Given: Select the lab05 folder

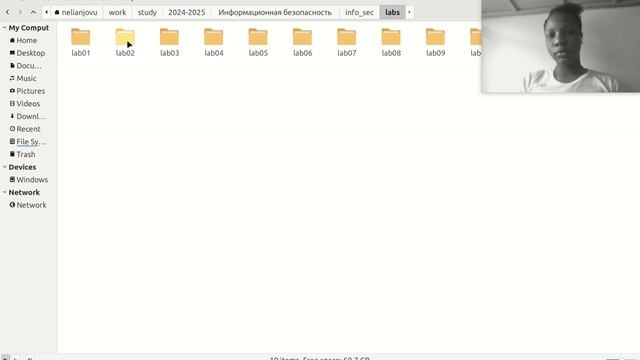Looking at the screenshot, I should [x=258, y=42].
